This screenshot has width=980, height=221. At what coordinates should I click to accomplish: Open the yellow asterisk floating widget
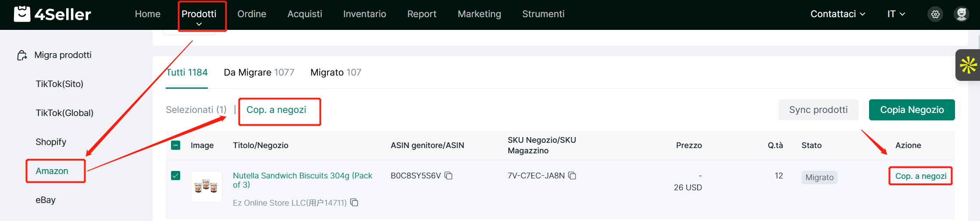(x=968, y=65)
